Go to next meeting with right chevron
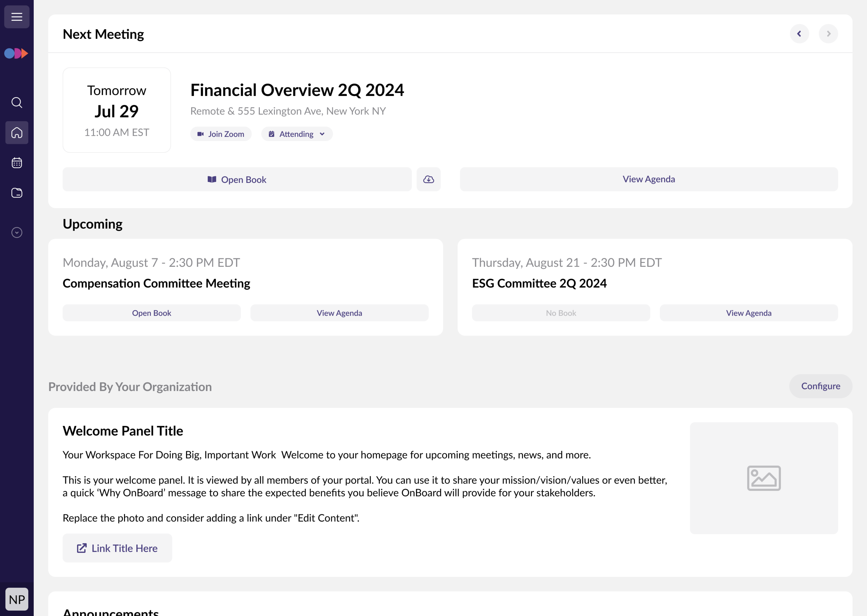The width and height of the screenshot is (867, 616). 828,34
